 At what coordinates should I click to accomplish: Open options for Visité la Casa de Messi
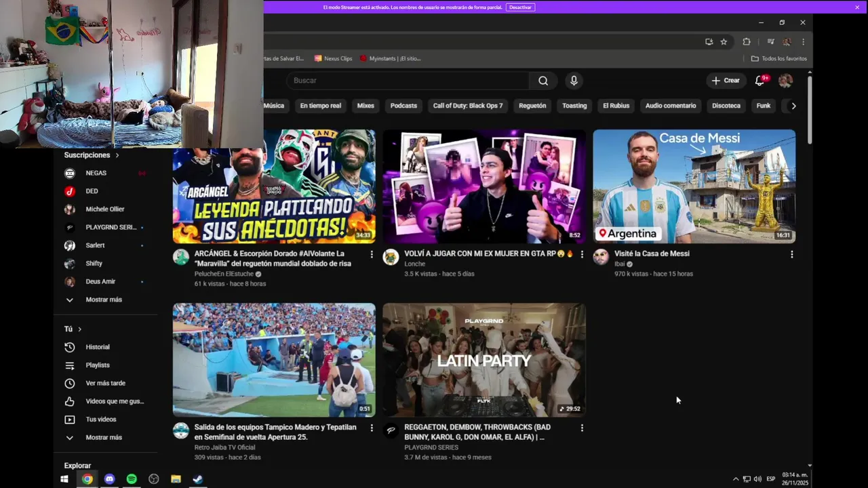[792, 254]
